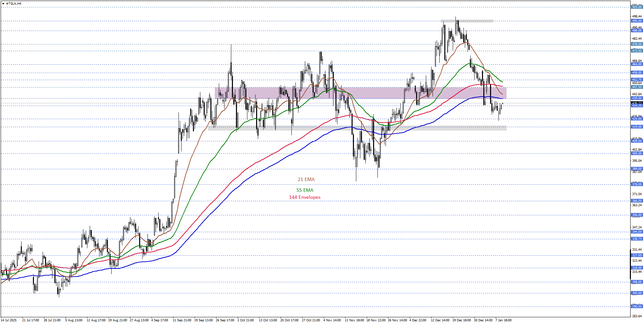Click the 464.00 price level label
The image size is (644, 324).
[637, 64]
